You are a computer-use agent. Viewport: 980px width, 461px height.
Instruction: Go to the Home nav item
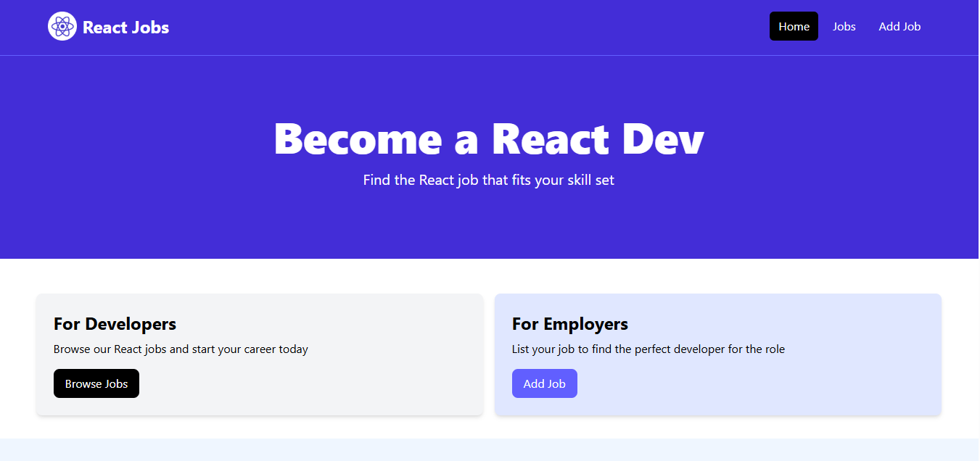click(x=794, y=27)
